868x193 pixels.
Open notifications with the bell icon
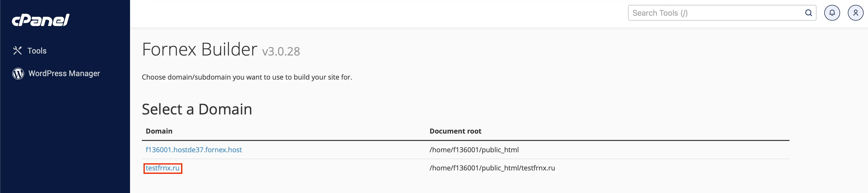pos(832,13)
